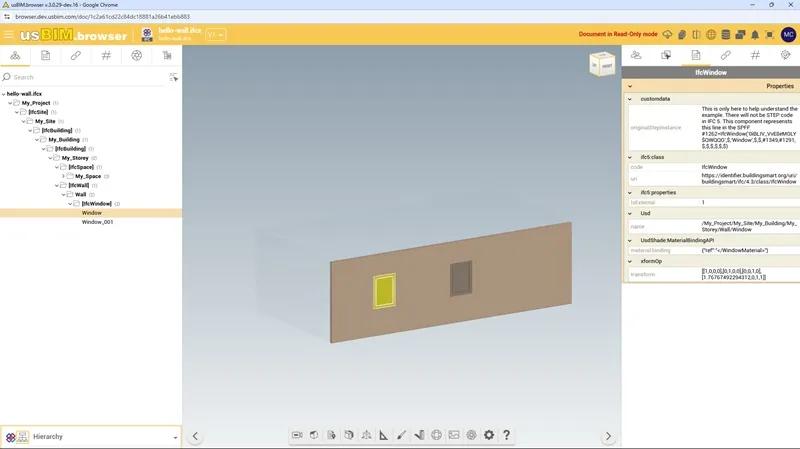This screenshot has height=449, width=800.
Task: Click the overlapping windows icon in header
Action: [740, 35]
